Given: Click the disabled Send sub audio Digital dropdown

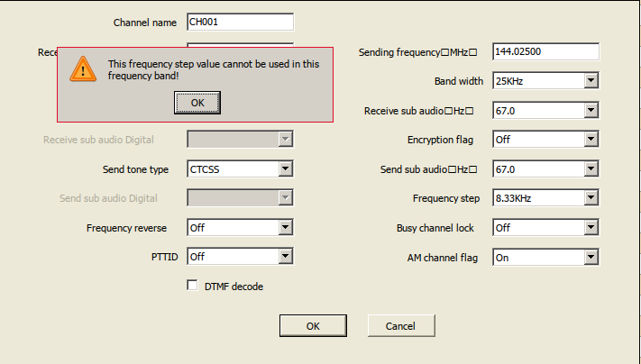Looking at the screenshot, I should [x=240, y=198].
